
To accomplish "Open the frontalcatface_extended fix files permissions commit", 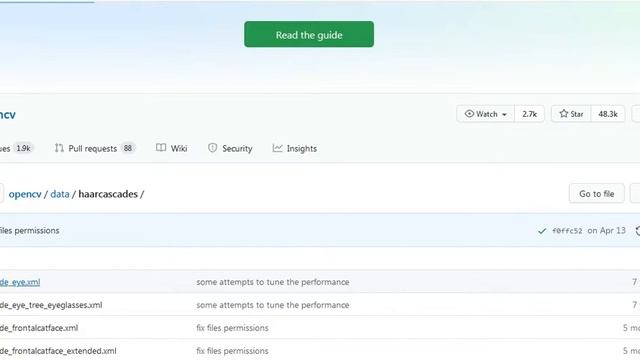I will pyautogui.click(x=232, y=351).
